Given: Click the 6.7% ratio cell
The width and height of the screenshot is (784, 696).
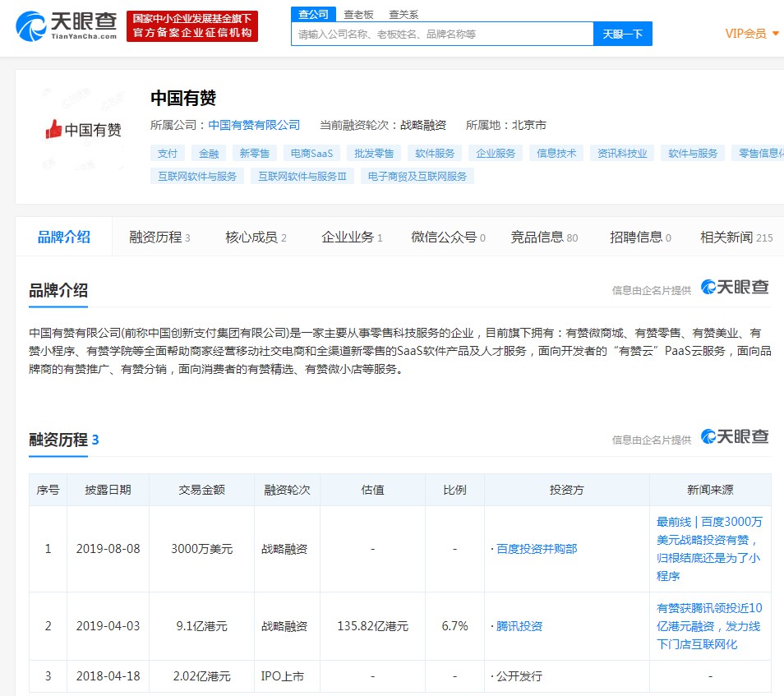Looking at the screenshot, I should coord(454,626).
